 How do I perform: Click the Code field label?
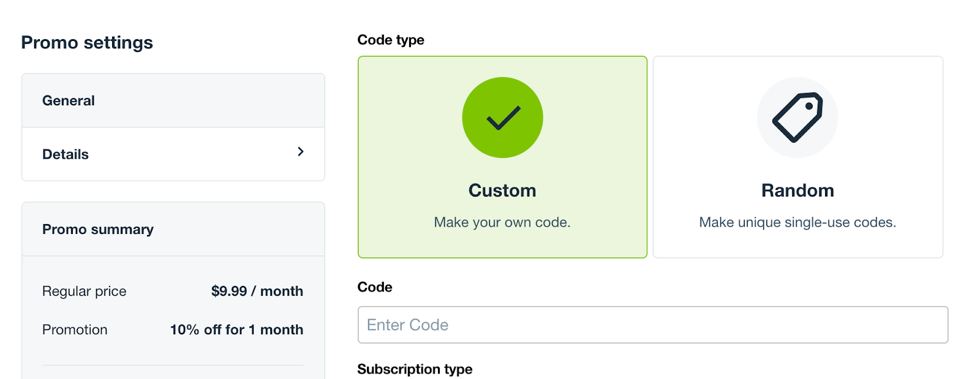pyautogui.click(x=375, y=287)
